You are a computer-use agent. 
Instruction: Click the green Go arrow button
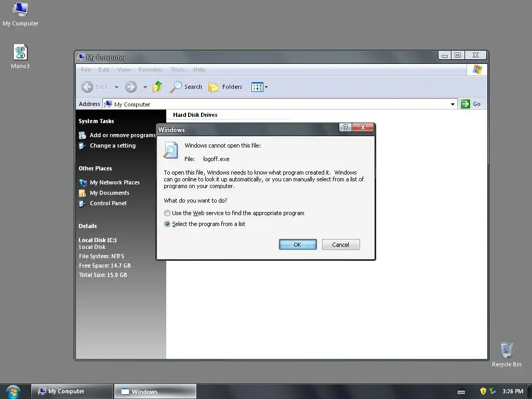[x=465, y=104]
